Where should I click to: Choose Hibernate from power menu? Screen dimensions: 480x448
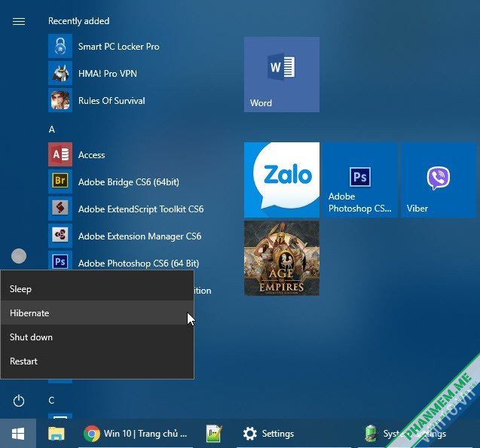(x=97, y=312)
